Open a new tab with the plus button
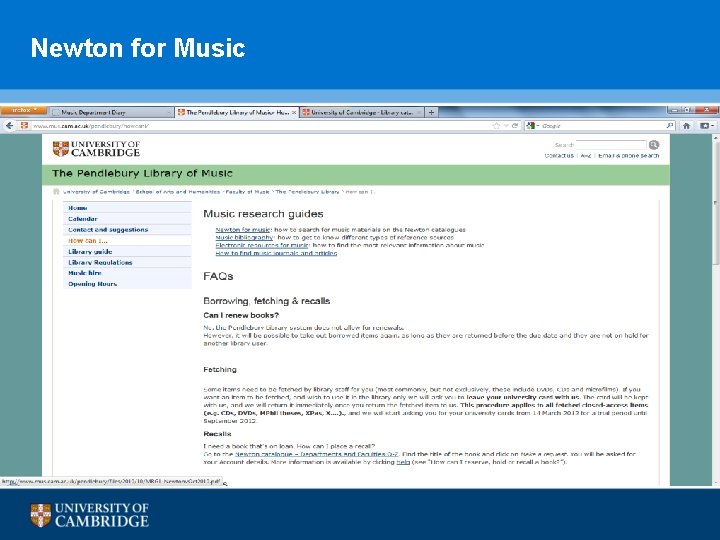Viewport: 720px width, 540px height. coord(431,112)
